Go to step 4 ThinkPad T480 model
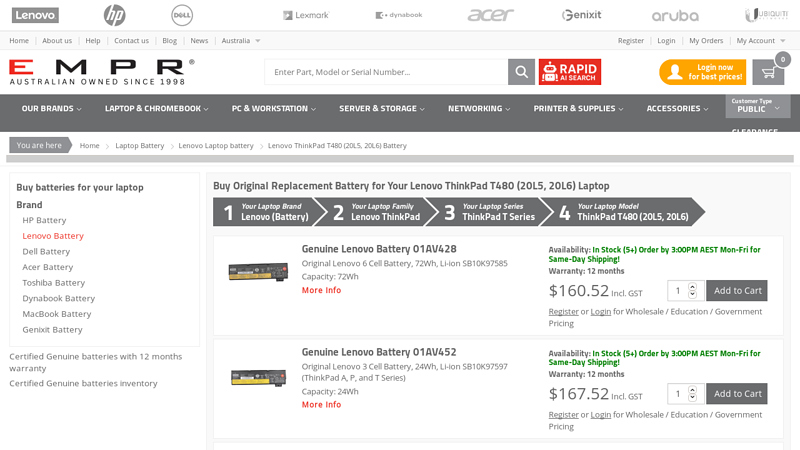The width and height of the screenshot is (800, 450). pos(625,212)
